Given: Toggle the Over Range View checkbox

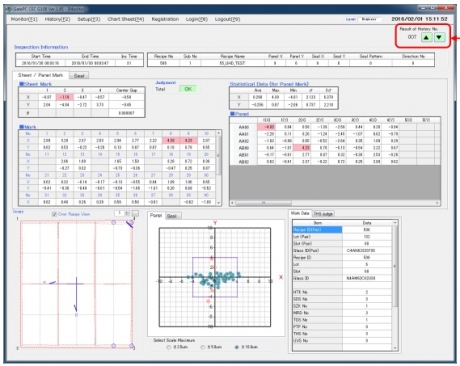Looking at the screenshot, I should [54, 214].
